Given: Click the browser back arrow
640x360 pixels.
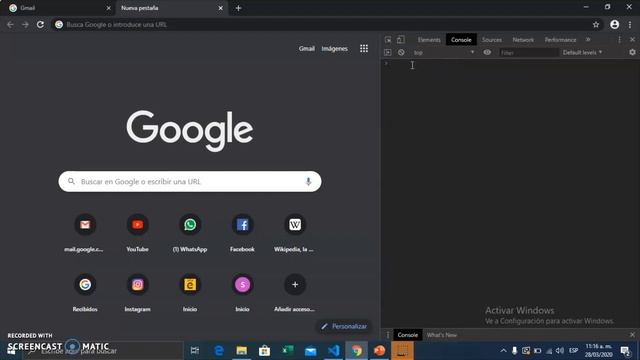Looking at the screenshot, I should pos(10,24).
